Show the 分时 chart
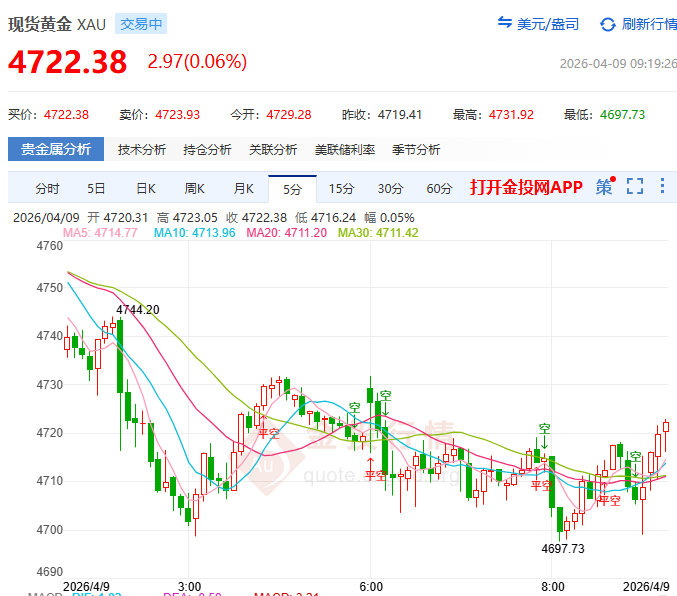The width and height of the screenshot is (677, 596). [47, 189]
